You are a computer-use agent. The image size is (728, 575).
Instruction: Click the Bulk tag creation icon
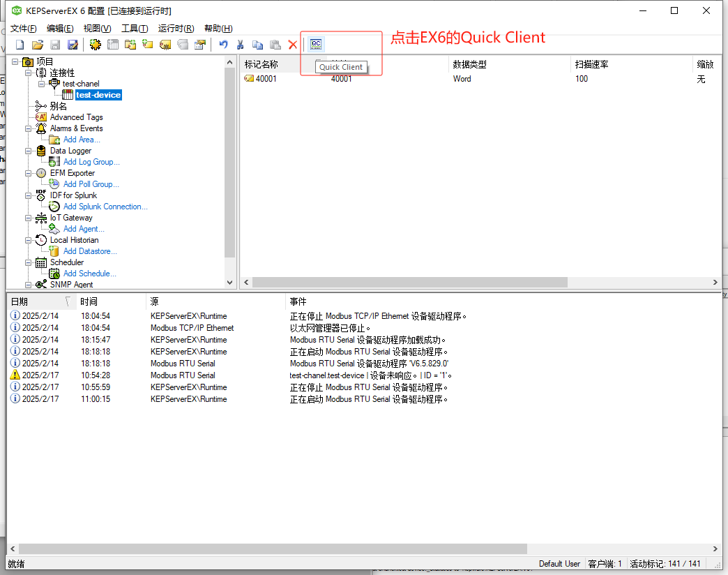pyautogui.click(x=165, y=45)
